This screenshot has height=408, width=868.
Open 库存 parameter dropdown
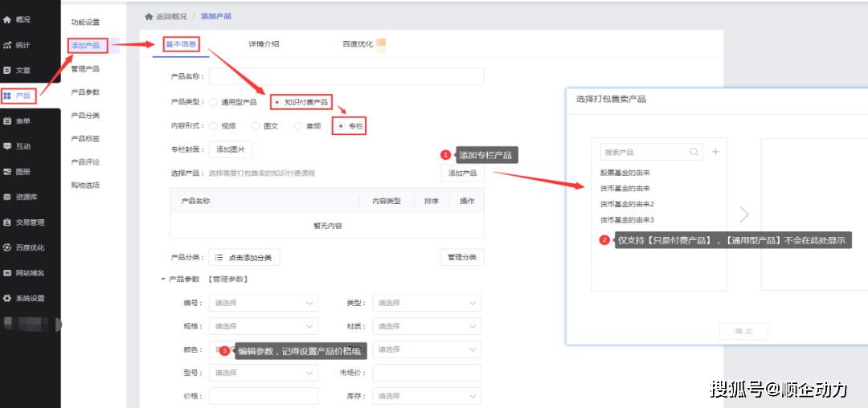tap(427, 397)
